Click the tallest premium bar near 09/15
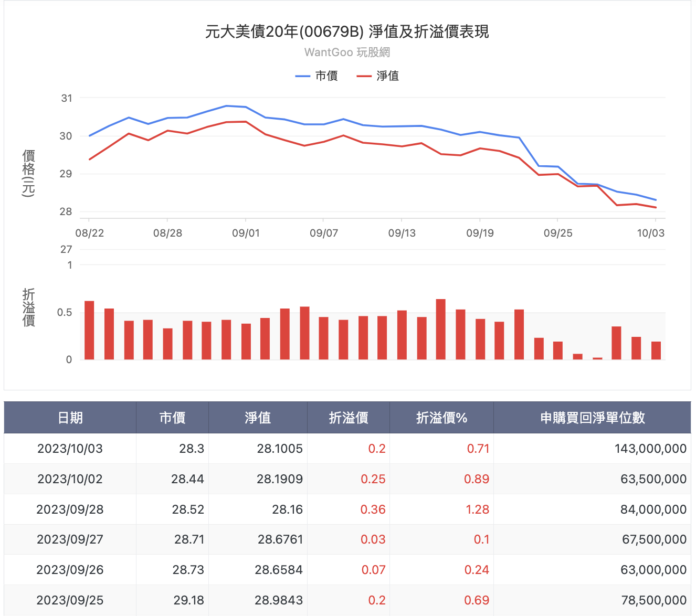This screenshot has width=696, height=616. pyautogui.click(x=441, y=330)
